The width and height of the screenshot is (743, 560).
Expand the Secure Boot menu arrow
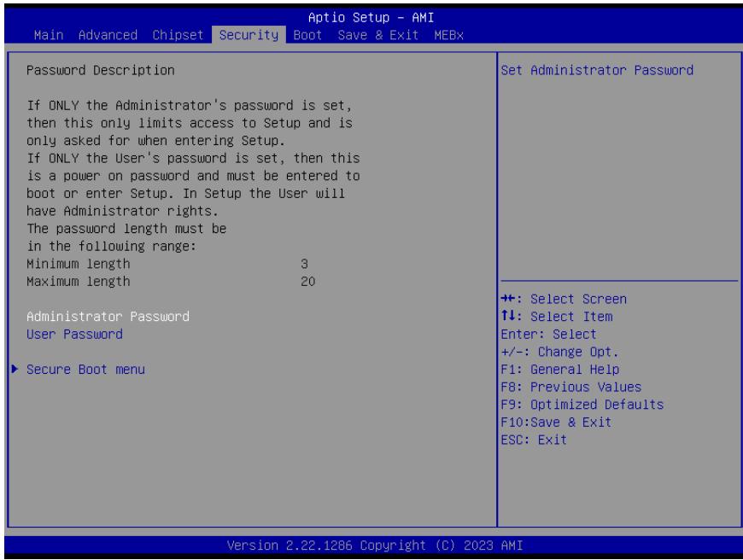click(15, 369)
